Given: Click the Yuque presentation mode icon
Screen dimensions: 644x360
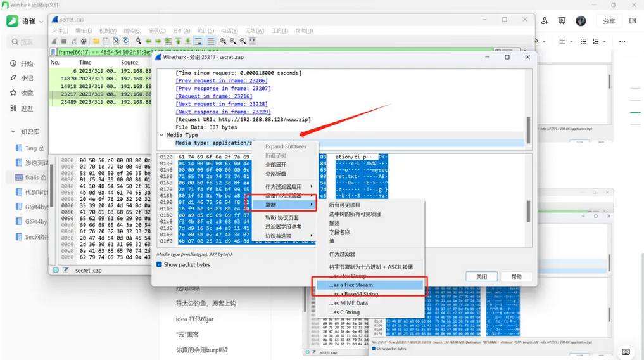Looking at the screenshot, I should click(562, 20).
